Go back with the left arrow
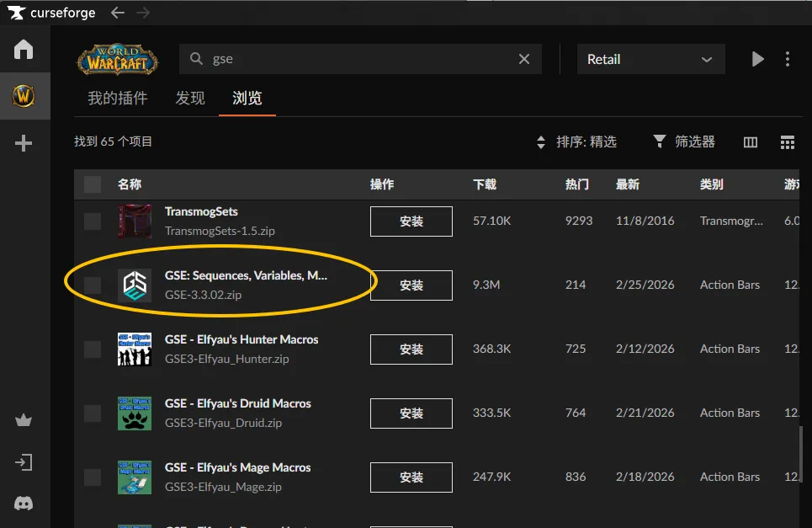Image resolution: width=812 pixels, height=528 pixels. [118, 13]
